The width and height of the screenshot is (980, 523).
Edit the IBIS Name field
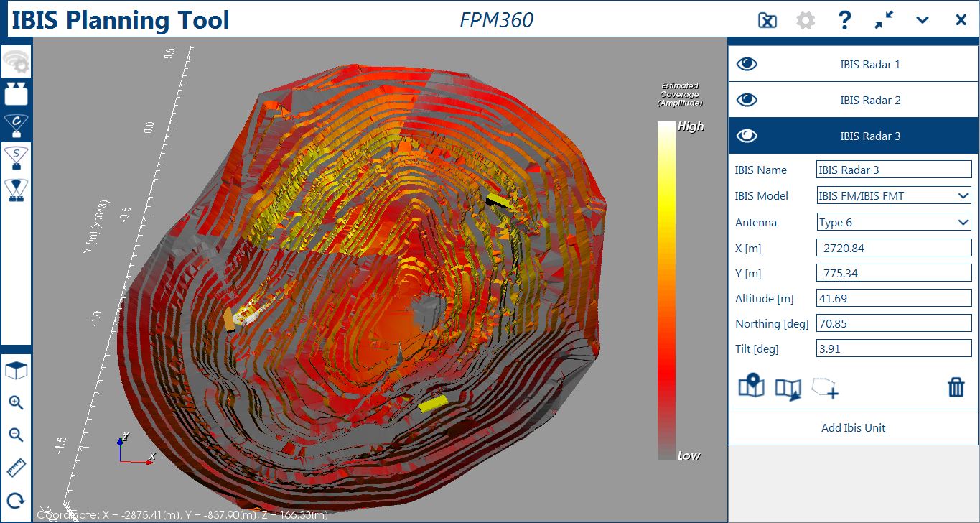(x=895, y=170)
